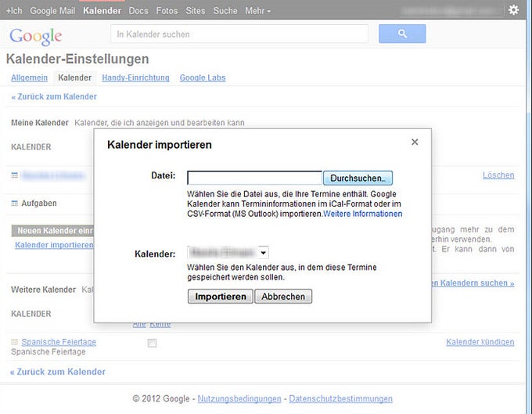Focus the In Kalender suchen field
This screenshot has height=414, width=532.
tap(239, 34)
